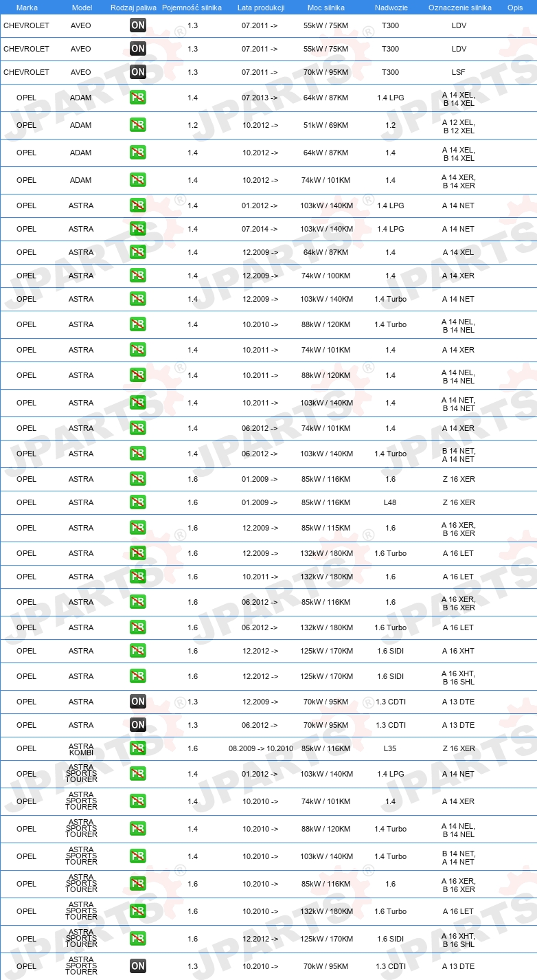The width and height of the screenshot is (537, 980).
Task: Click PB icon in Astra 06.2012 74kW / 101KM row
Action: click(x=138, y=428)
